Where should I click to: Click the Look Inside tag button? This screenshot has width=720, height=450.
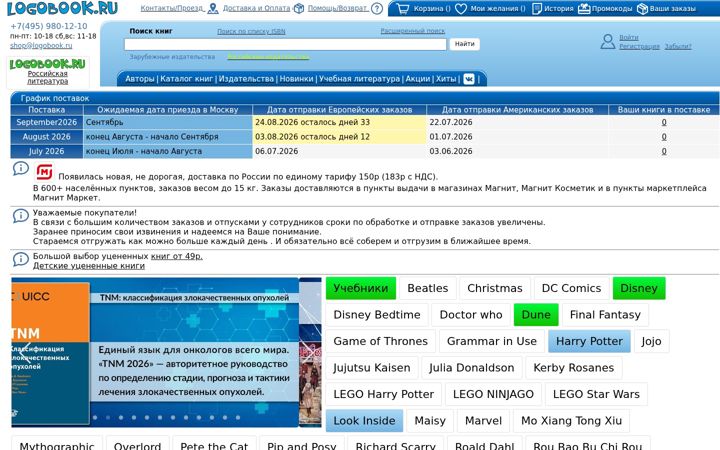click(x=364, y=421)
